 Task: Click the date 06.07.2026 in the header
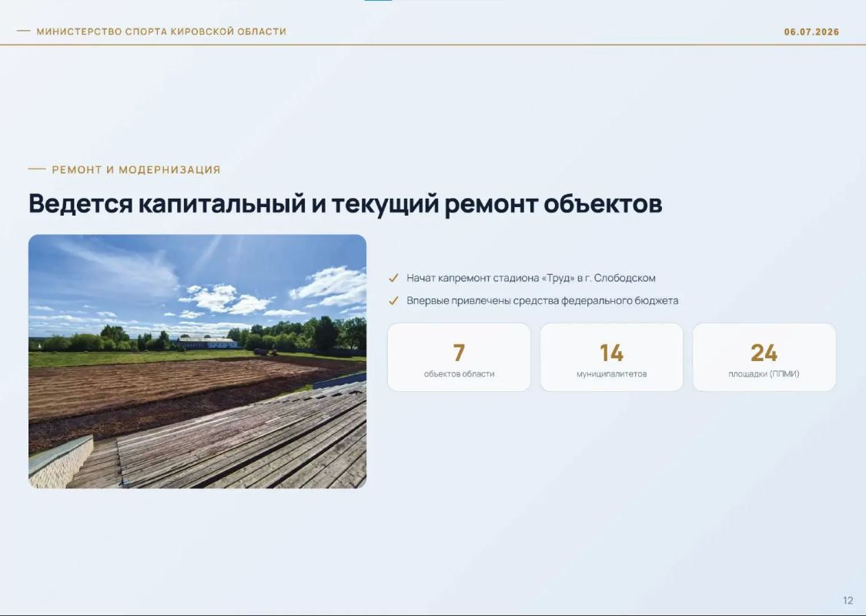(811, 32)
